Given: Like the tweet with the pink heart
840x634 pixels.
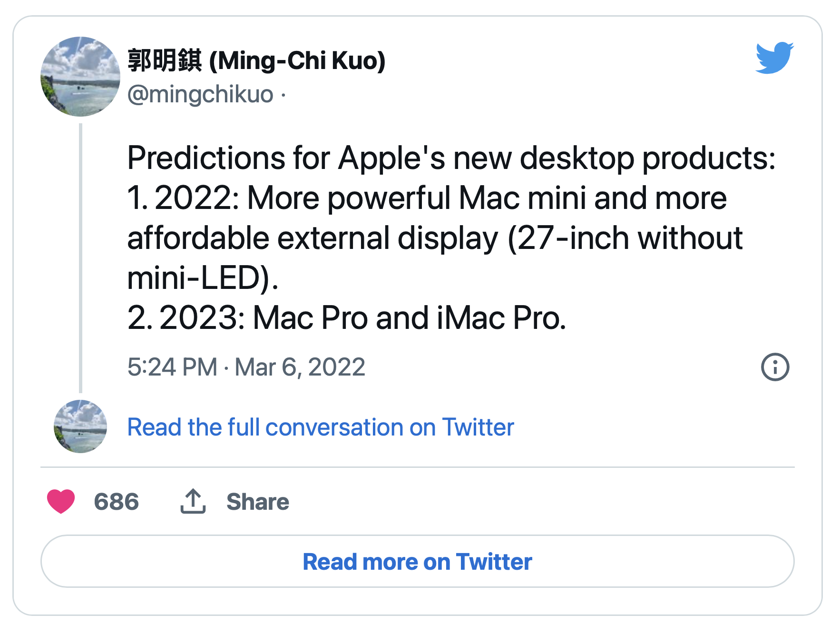Looking at the screenshot, I should pos(61,501).
